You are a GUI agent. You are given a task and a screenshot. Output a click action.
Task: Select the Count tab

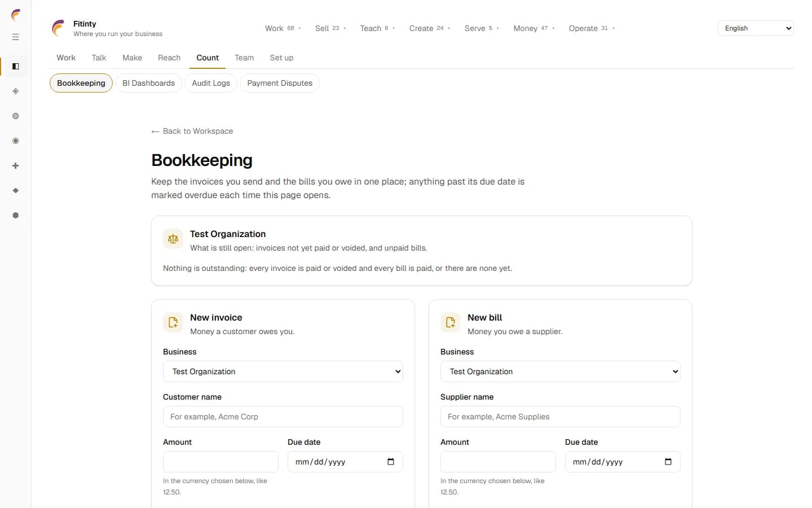pos(208,58)
